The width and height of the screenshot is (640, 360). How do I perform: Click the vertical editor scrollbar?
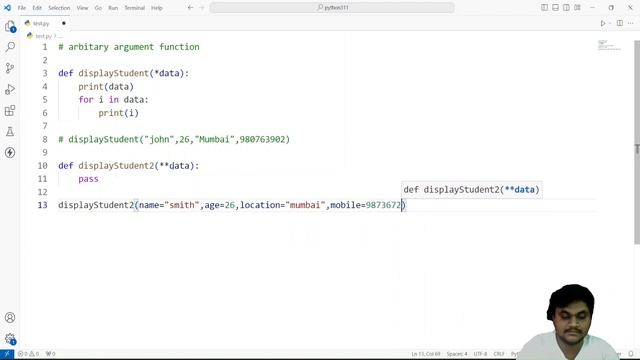[637, 142]
